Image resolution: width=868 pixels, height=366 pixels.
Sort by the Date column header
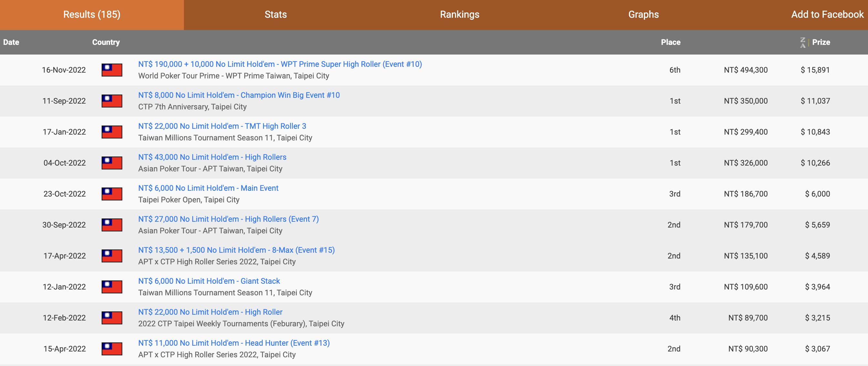click(11, 43)
